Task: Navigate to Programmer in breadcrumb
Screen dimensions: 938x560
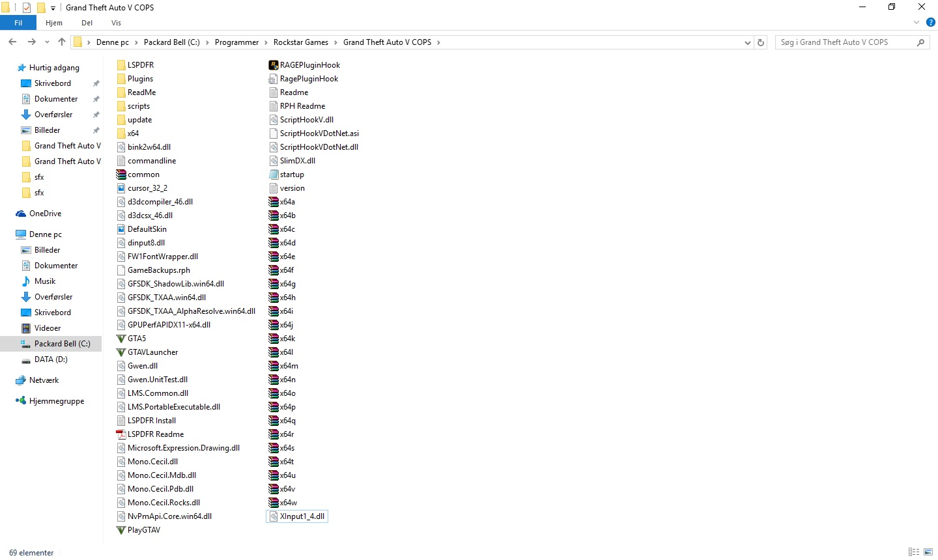Action: [236, 42]
